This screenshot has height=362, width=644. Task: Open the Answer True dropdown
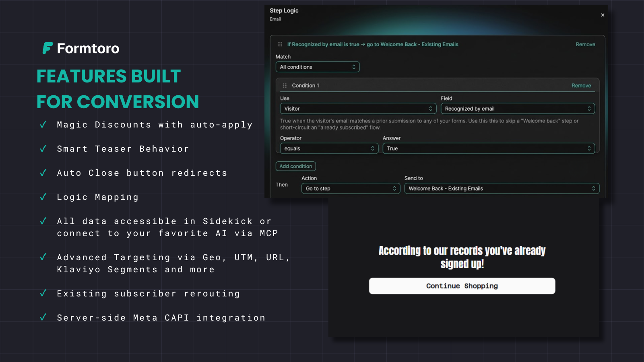point(489,148)
